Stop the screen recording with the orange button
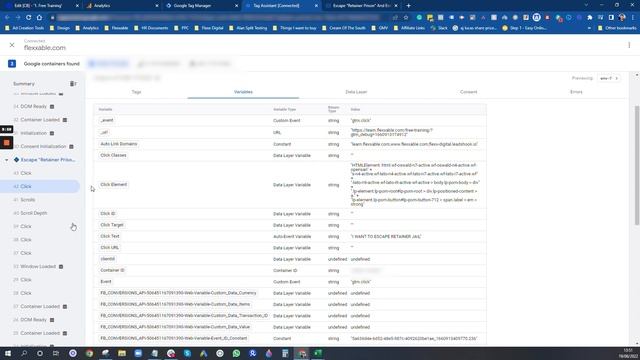 click(x=7, y=143)
